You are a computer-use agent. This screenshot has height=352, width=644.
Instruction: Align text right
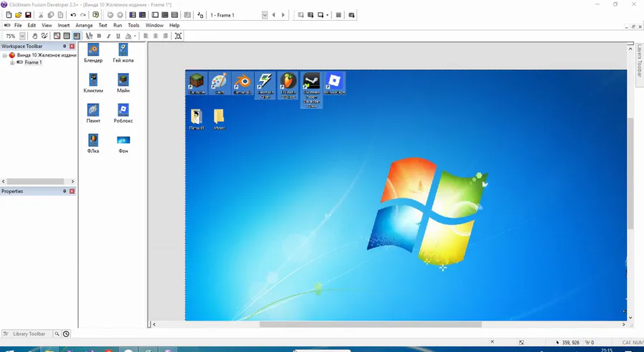(x=165, y=36)
